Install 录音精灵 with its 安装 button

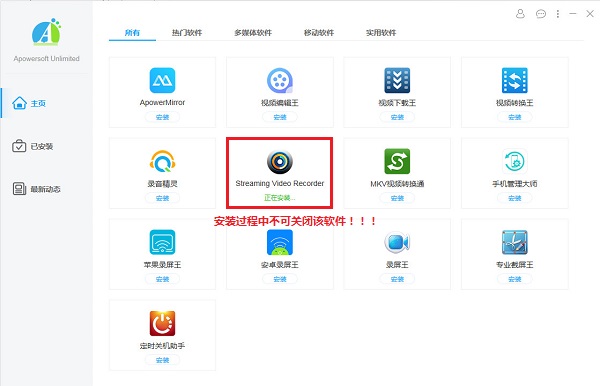pos(162,198)
